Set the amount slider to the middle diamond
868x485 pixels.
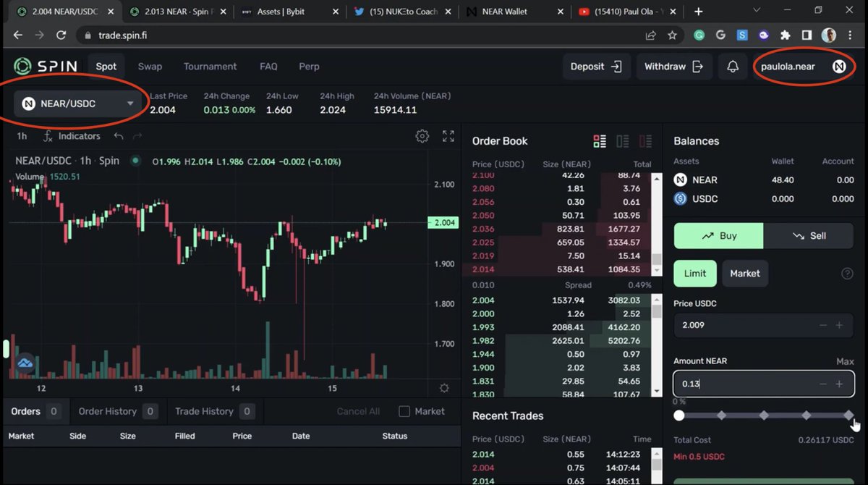click(764, 415)
